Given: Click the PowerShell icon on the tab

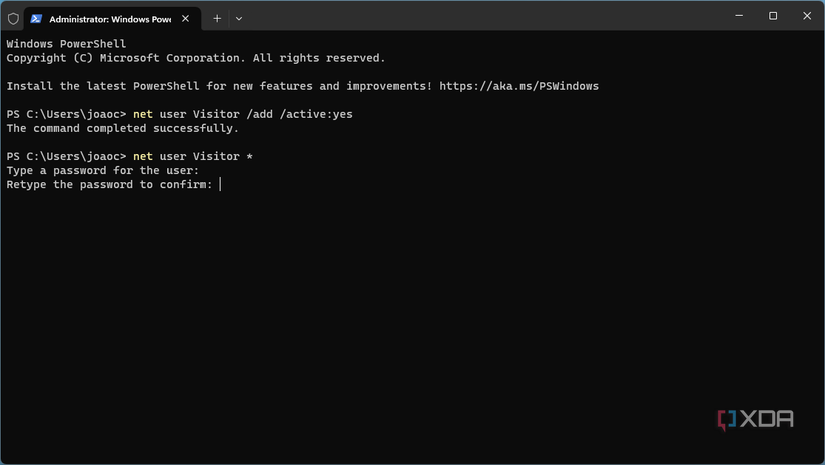Looking at the screenshot, I should 36,18.
